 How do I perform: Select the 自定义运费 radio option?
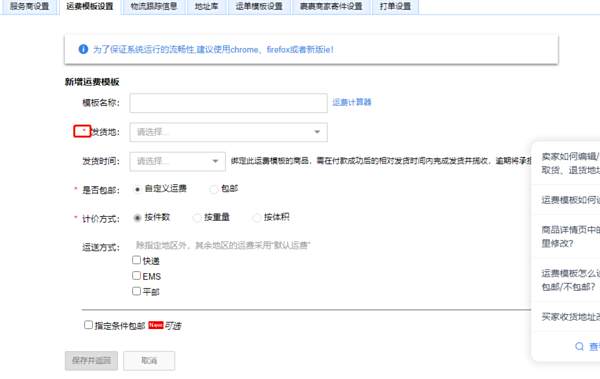pyautogui.click(x=137, y=189)
